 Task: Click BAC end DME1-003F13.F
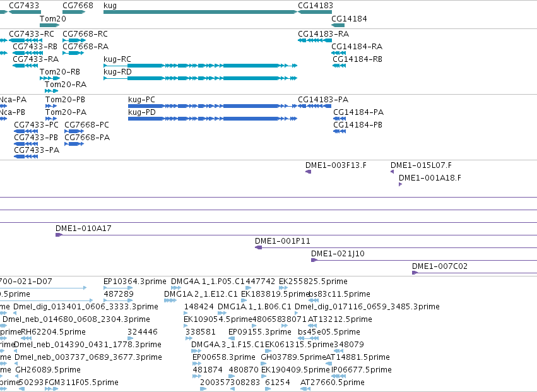pyautogui.click(x=336, y=165)
